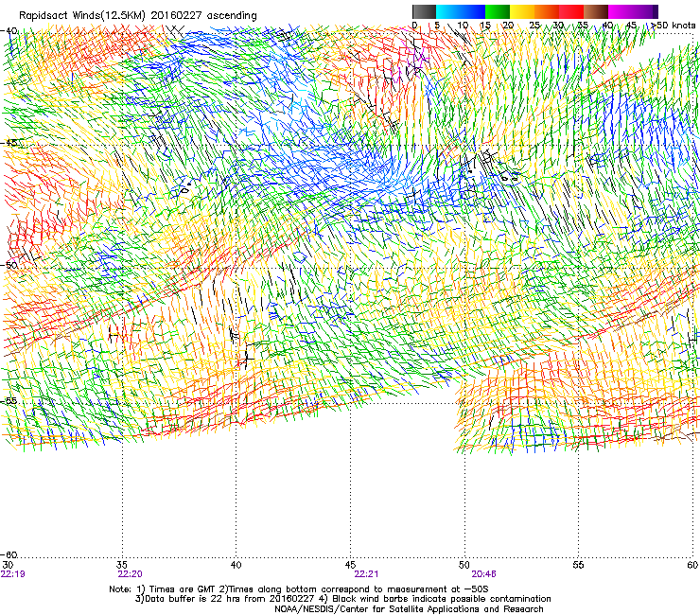The height and width of the screenshot is (615, 700).
Task: Click the longitude label '30'
Action: click(x=8, y=565)
